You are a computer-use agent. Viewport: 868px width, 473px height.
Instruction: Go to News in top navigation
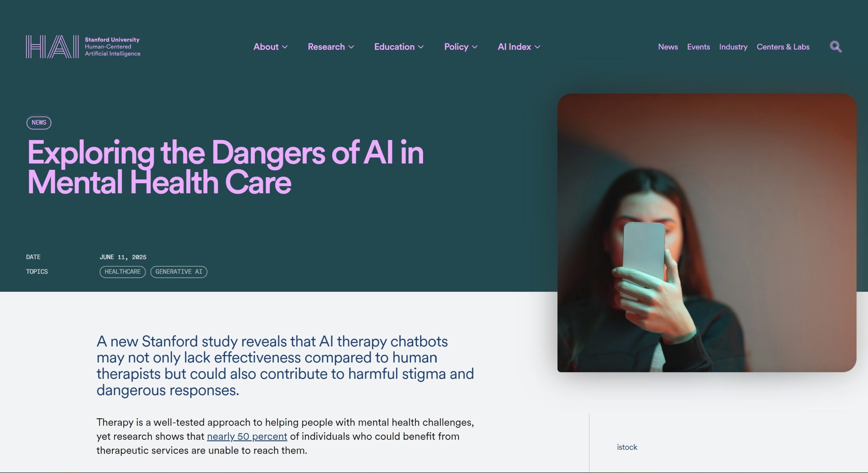(668, 47)
